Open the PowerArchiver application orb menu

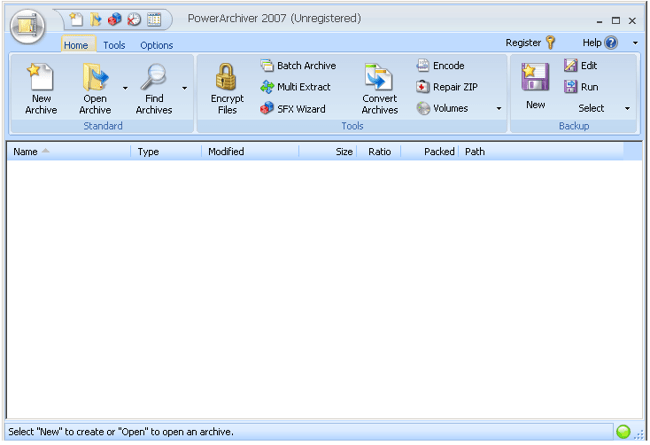(x=27, y=27)
